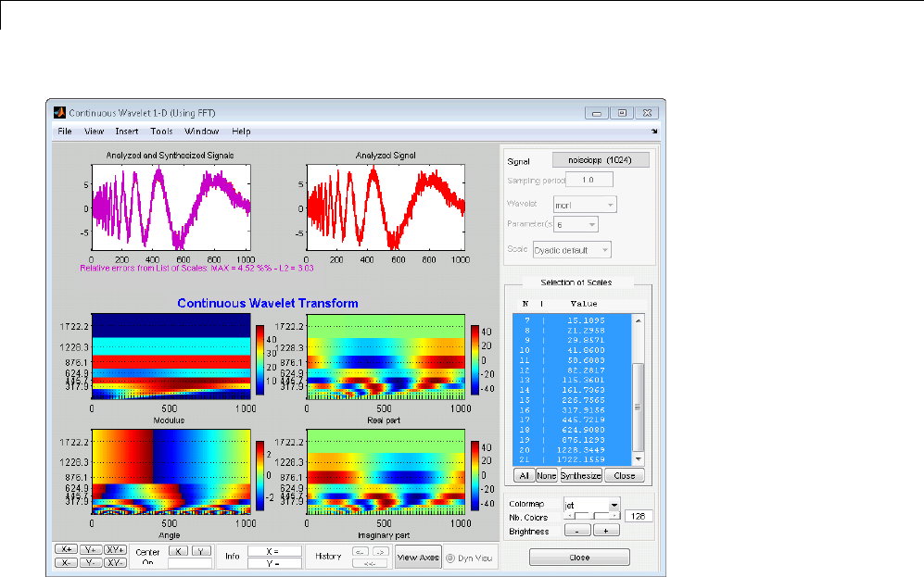Image resolution: width=924 pixels, height=577 pixels.
Task: Click the Nb. Colors slider
Action: click(592, 515)
